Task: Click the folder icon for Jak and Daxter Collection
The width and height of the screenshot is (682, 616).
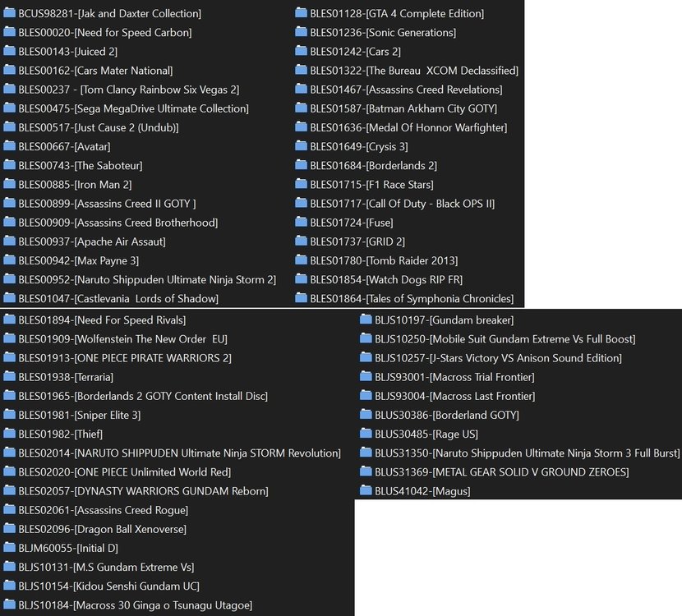Action: (9, 13)
